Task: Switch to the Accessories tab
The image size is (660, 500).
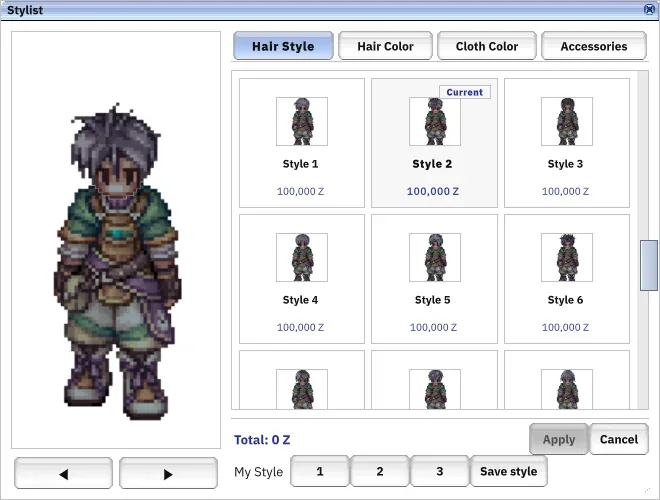Action: click(593, 46)
